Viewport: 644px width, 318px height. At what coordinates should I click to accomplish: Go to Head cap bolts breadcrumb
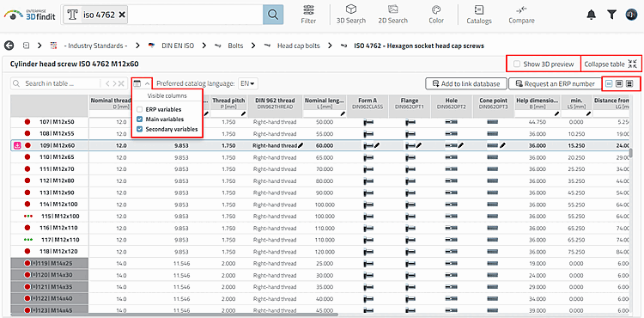299,46
